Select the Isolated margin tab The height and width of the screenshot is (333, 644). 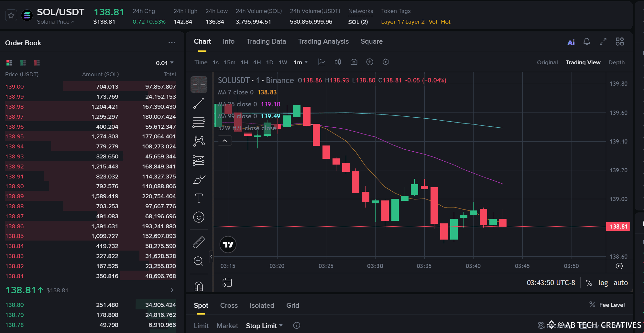(x=262, y=306)
